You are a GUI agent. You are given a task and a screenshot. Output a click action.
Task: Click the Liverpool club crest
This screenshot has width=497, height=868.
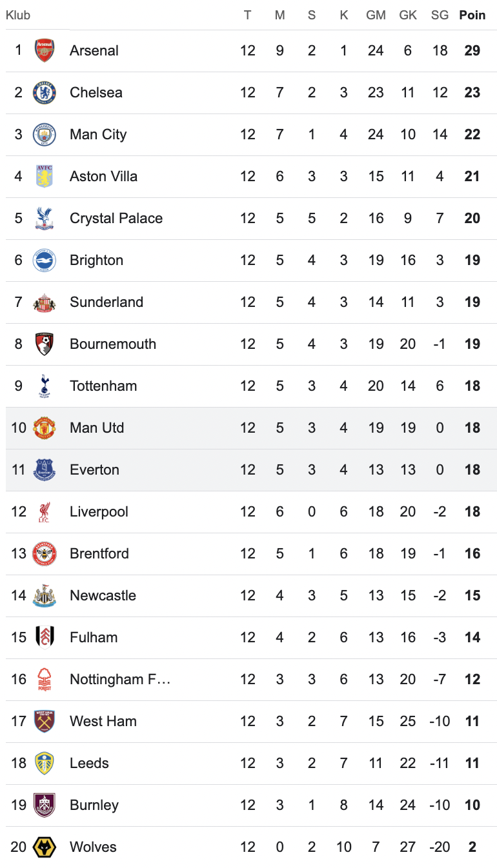[45, 511]
